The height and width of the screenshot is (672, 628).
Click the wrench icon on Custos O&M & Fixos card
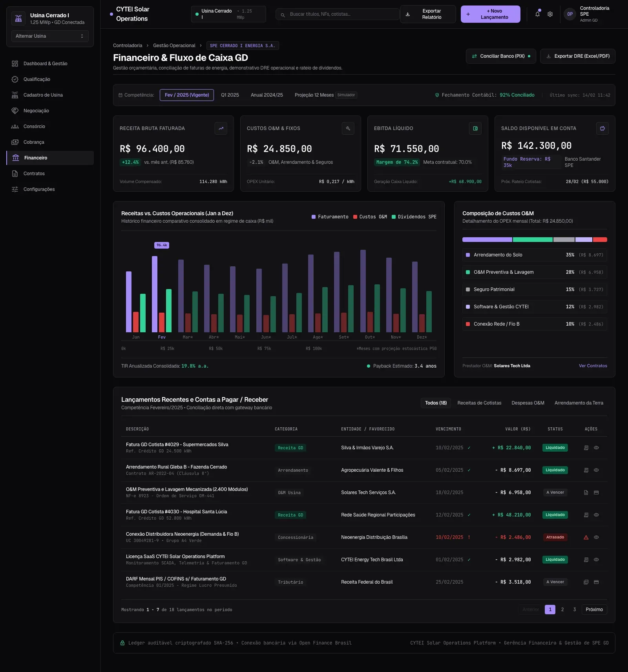tap(348, 128)
